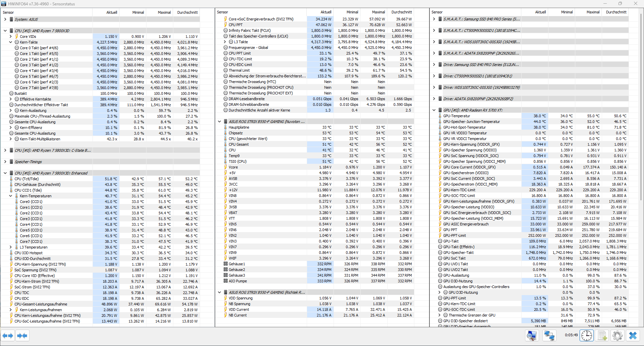Click lightning icon beside CPU-Kern-Spannung (SVI2 TFN)
644x346 pixels.
pos(11,264)
